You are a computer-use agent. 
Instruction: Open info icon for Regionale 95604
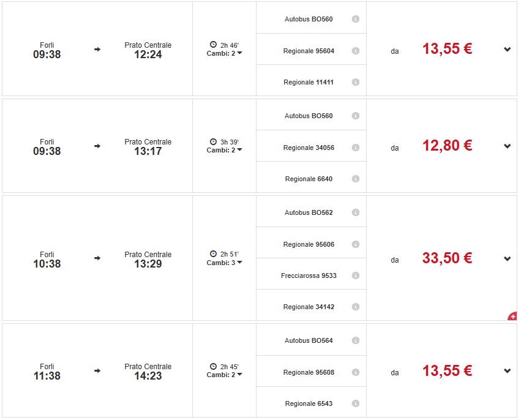356,51
